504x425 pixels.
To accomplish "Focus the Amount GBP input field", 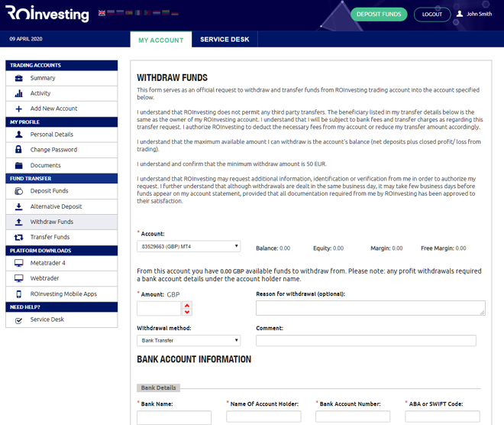I will 159,309.
